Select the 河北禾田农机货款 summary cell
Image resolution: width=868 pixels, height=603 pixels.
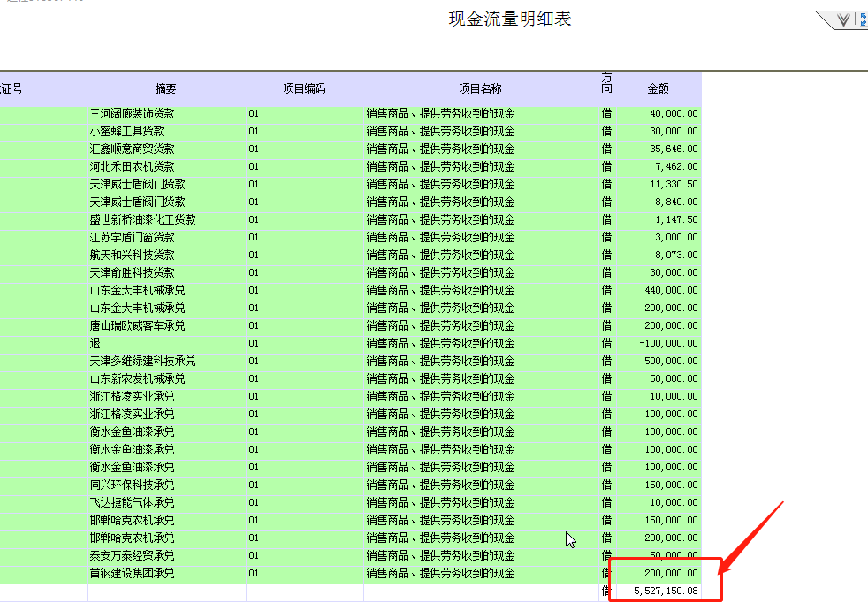tap(166, 167)
